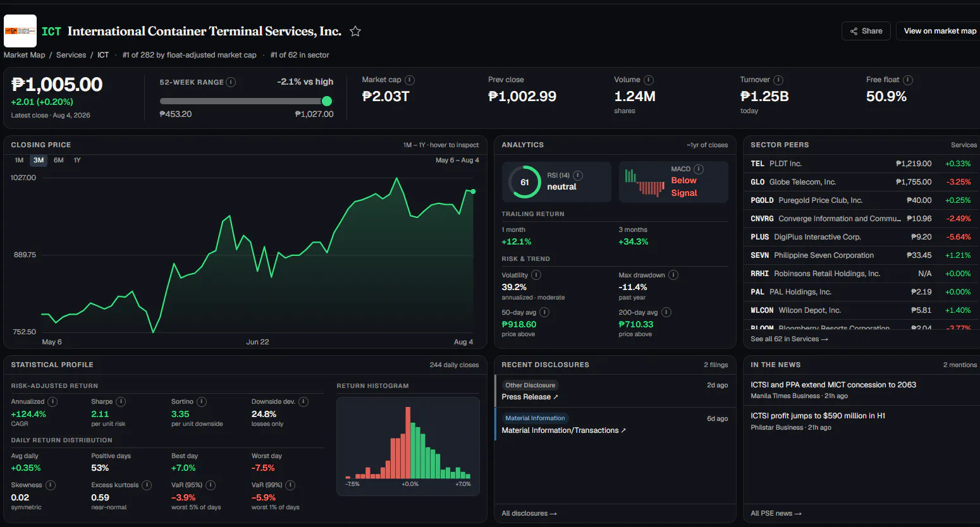The width and height of the screenshot is (980, 527).
Task: Open the PLDT Inc. peer row
Action: coord(861,164)
